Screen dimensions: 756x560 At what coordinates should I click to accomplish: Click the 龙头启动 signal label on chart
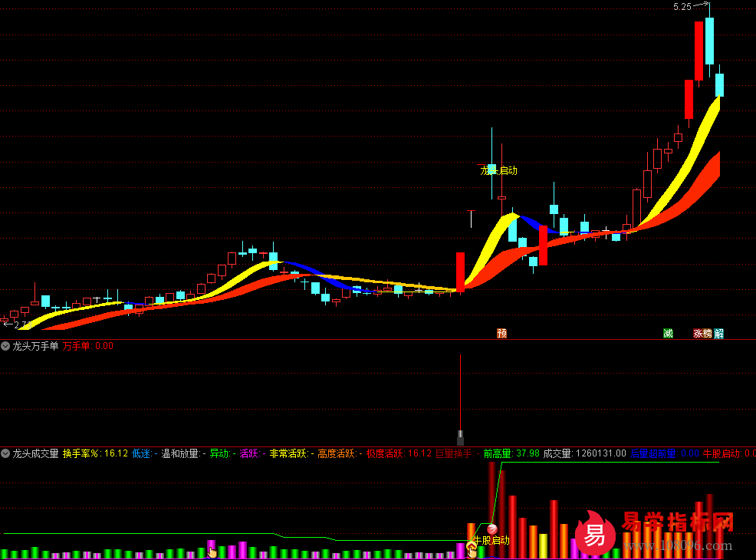pos(498,170)
